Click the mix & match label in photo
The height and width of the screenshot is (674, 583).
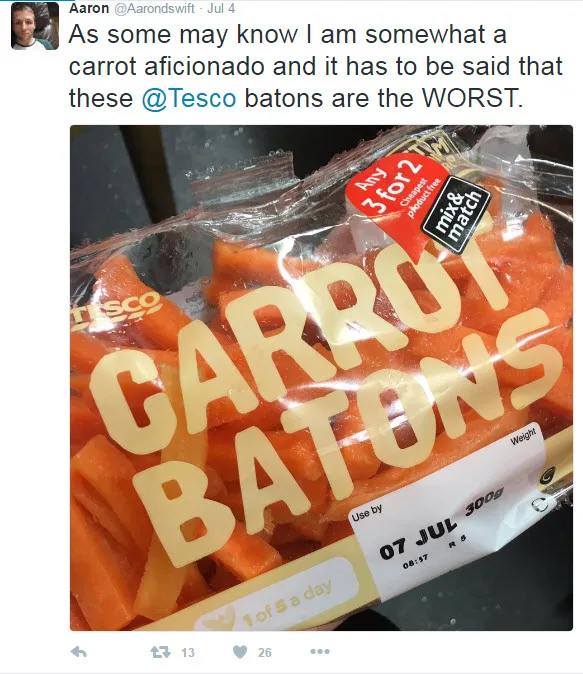click(457, 214)
